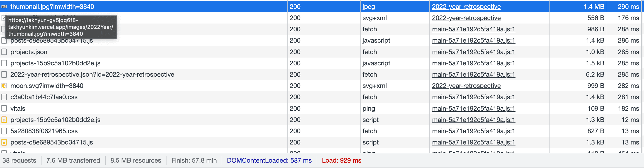Click the document icon beside c3a0ba1b44c7faa0.css
644x168 pixels.
click(x=4, y=97)
